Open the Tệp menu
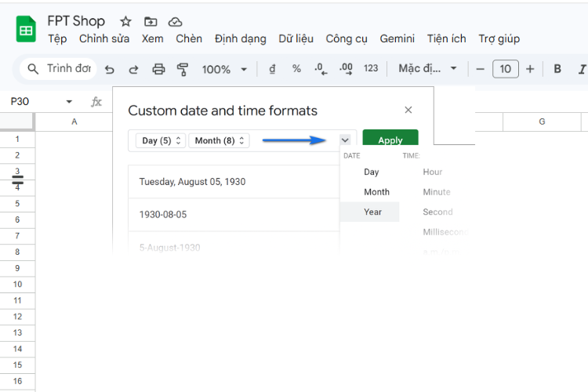The image size is (588, 392). click(57, 38)
